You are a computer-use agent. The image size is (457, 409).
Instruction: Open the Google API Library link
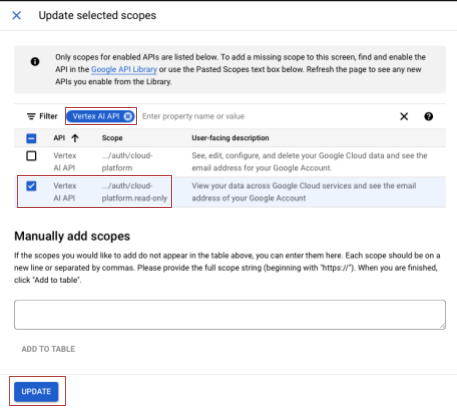(x=124, y=69)
